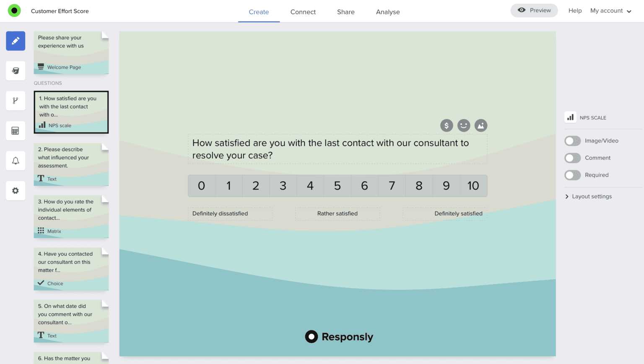Screen dimensions: 644x364
Task: Enable the Image/Video toggle
Action: click(x=572, y=141)
